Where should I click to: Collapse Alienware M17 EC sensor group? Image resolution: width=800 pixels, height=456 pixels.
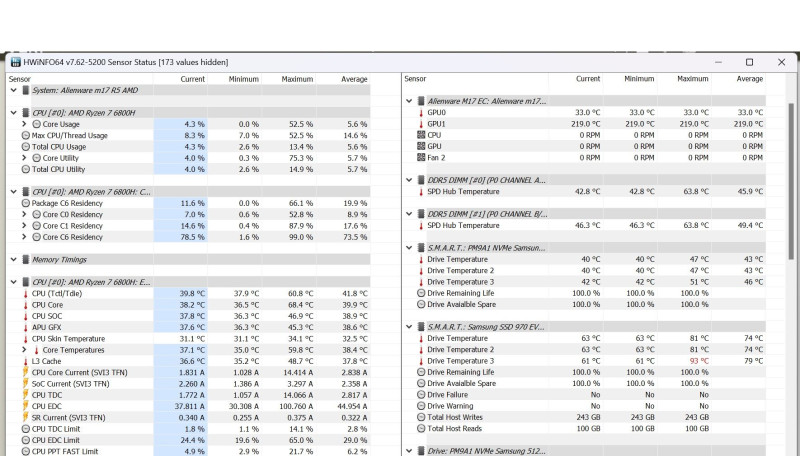coord(409,101)
